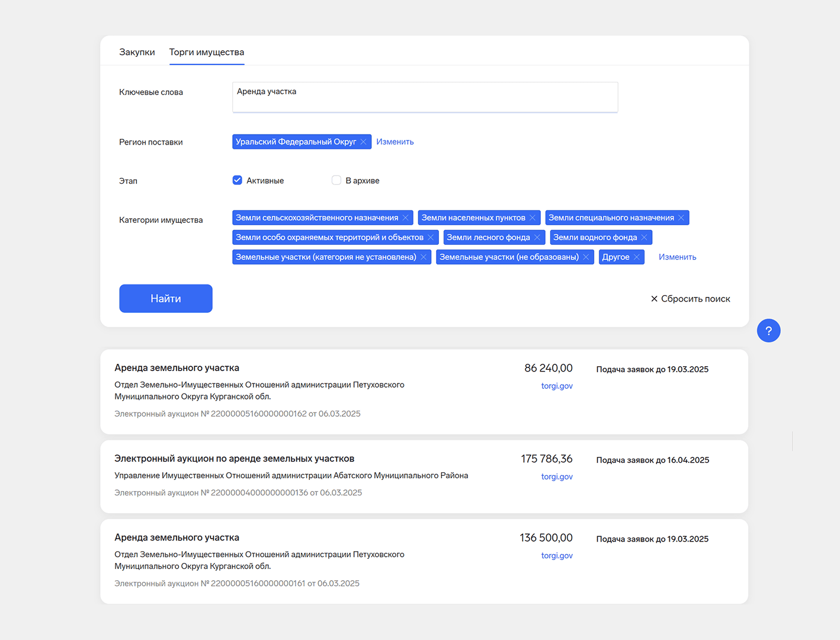Remove the Другое category tag

pos(637,257)
